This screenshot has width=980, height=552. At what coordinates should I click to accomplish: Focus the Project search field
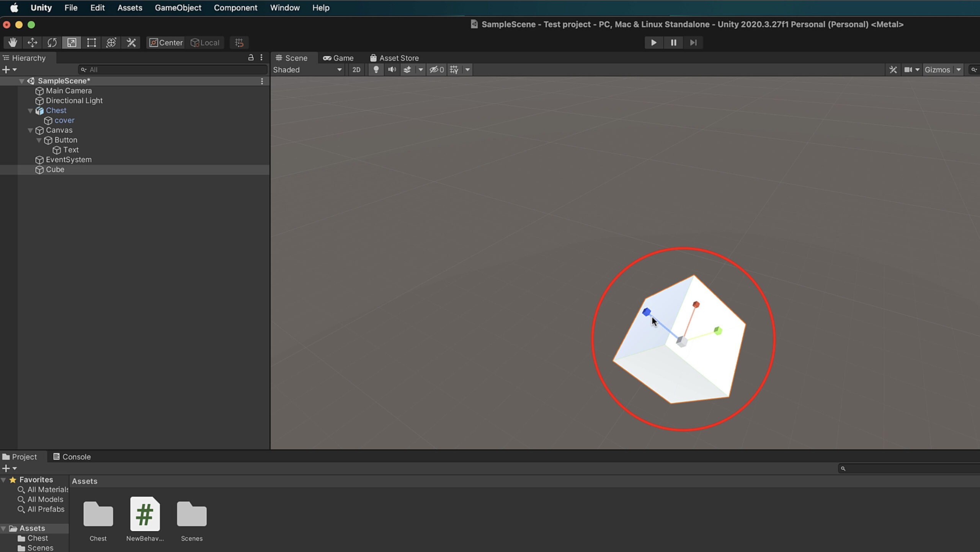pyautogui.click(x=910, y=468)
